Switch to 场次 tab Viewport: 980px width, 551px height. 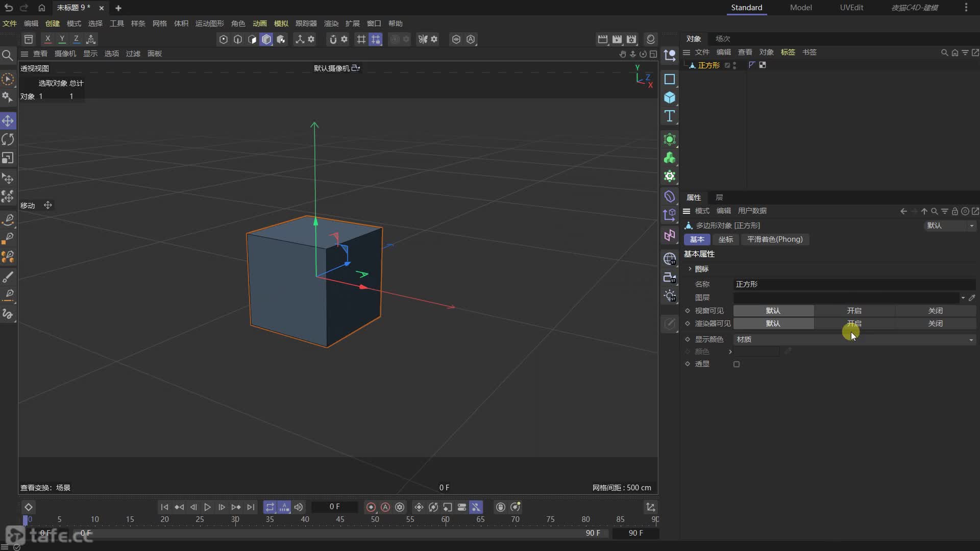click(723, 39)
